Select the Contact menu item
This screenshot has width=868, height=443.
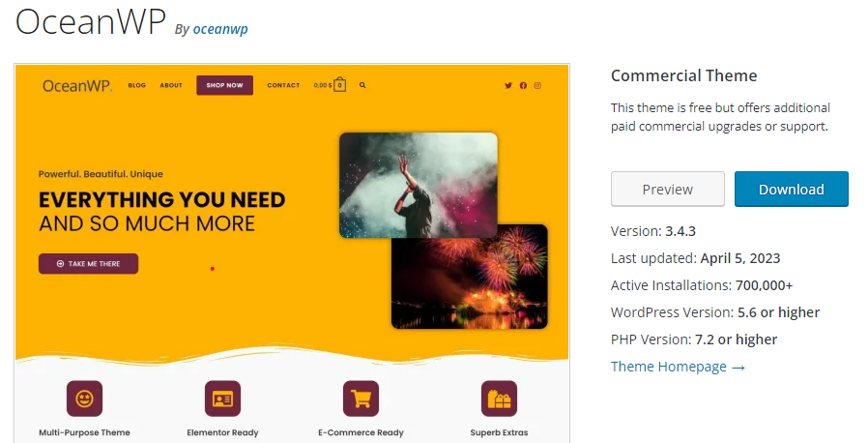click(x=283, y=85)
